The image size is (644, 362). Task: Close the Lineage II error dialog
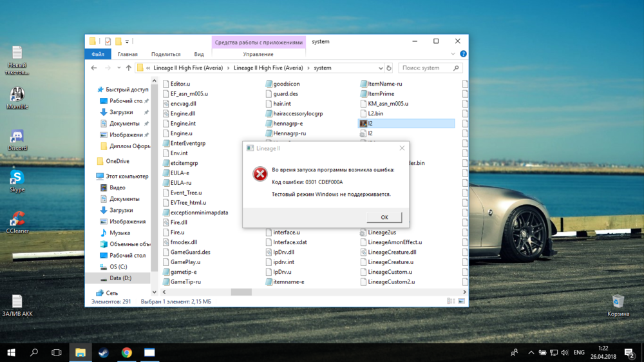402,148
